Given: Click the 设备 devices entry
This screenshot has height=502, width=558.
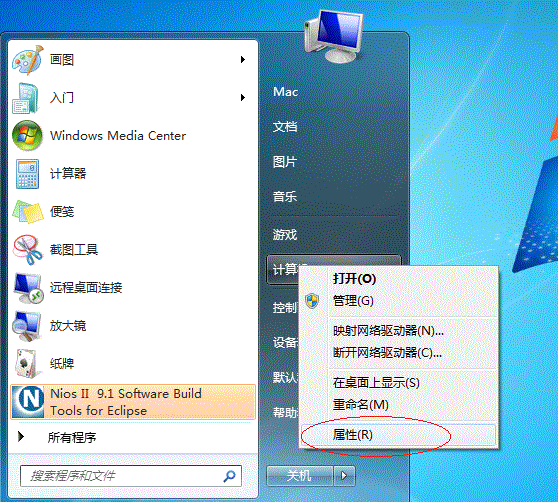Looking at the screenshot, I should pos(285,343).
